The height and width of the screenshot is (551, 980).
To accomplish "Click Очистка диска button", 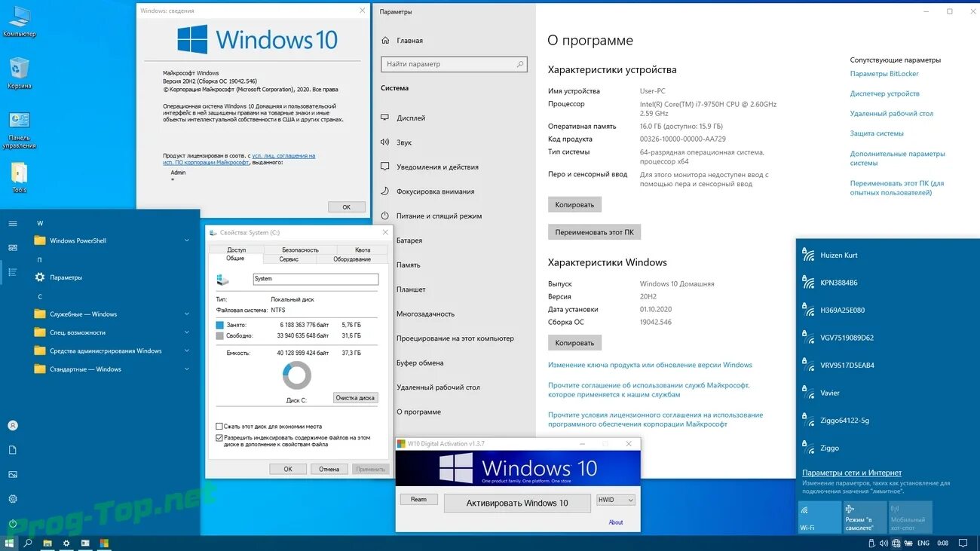I will tap(355, 398).
